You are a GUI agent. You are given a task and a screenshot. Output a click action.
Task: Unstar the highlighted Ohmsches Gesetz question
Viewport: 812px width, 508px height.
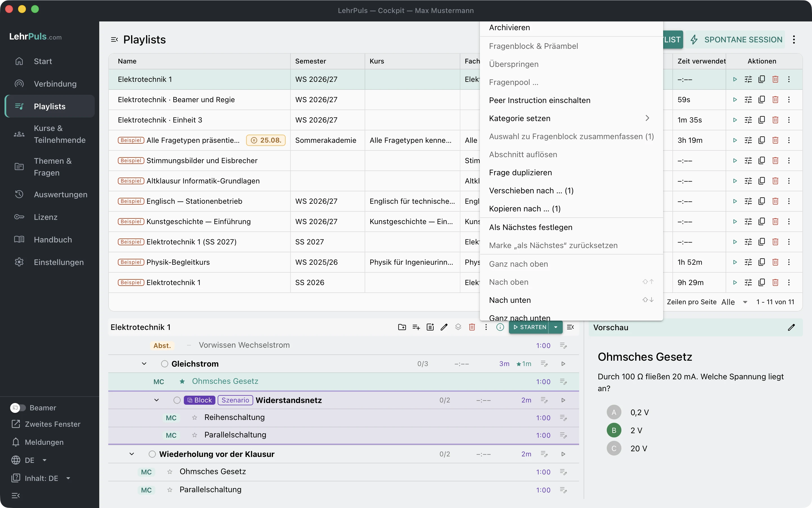pyautogui.click(x=182, y=381)
